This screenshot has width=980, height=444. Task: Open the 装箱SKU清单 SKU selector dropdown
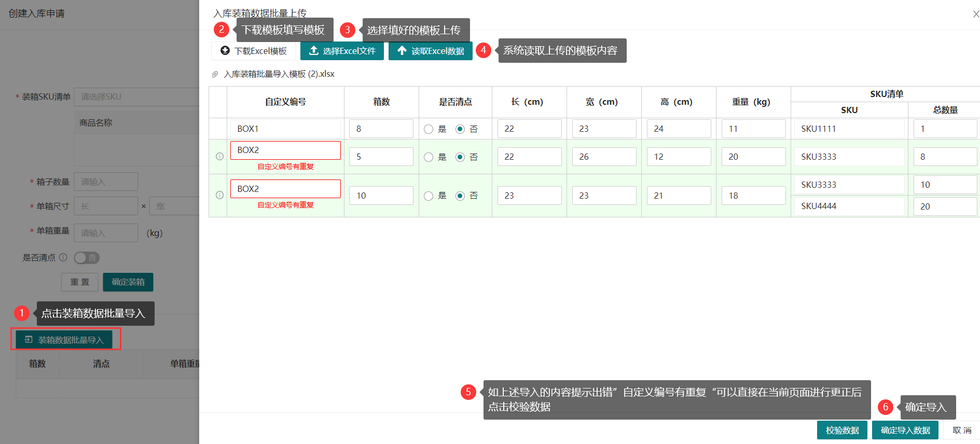coord(137,97)
